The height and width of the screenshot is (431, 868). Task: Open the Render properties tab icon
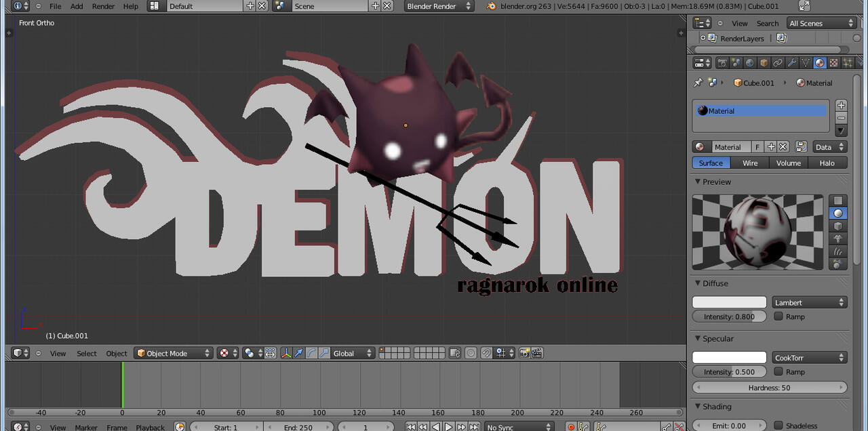click(x=722, y=63)
